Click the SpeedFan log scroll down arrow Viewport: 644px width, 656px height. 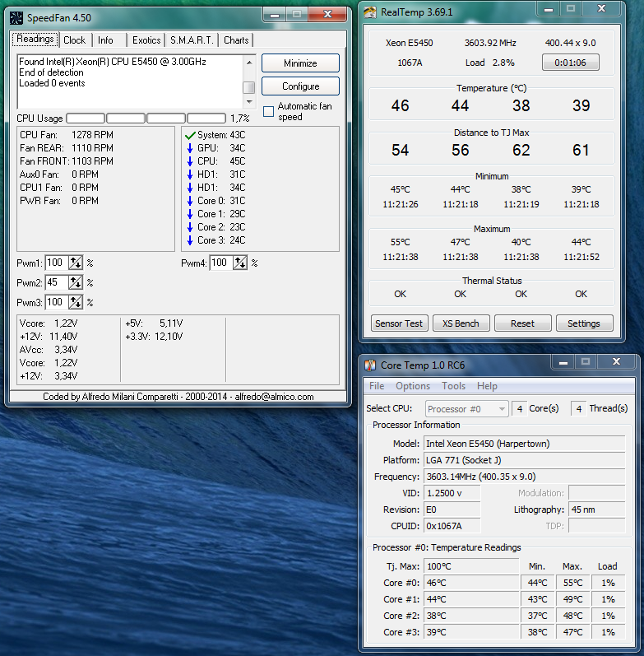(x=249, y=102)
